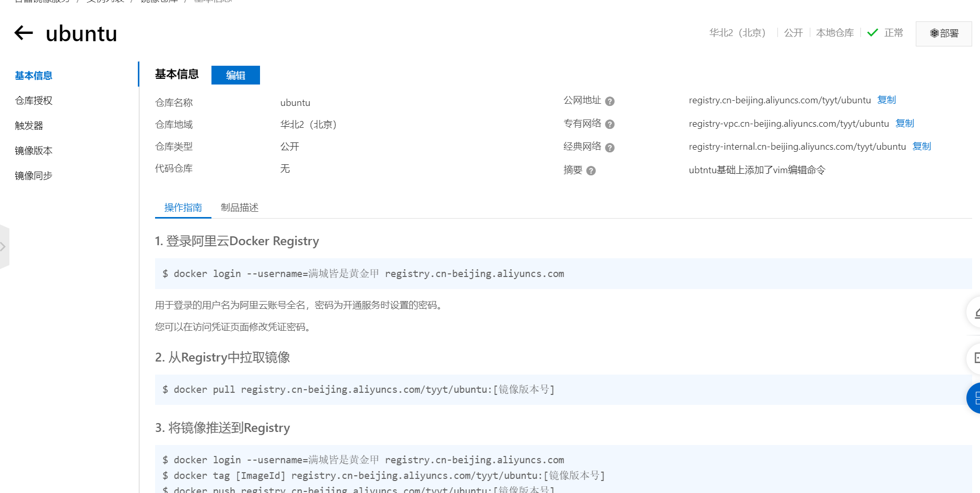Click the registry.cn-beijing.aliyuncs.com/tyyt/ubuntu address text
980x493 pixels.
coord(780,100)
